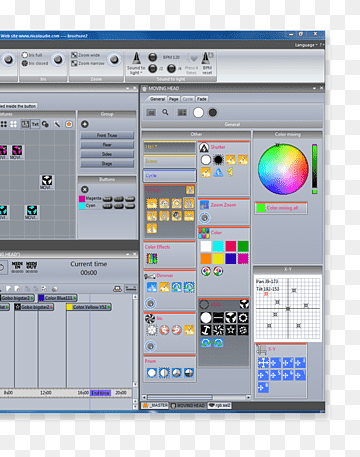Select the Sides group

(x=107, y=154)
